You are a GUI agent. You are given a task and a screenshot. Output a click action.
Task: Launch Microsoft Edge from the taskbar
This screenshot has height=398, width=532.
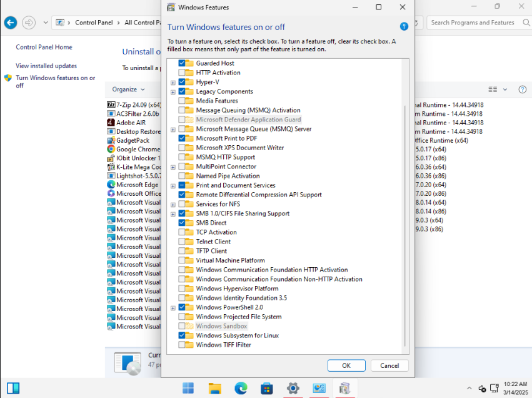point(241,388)
